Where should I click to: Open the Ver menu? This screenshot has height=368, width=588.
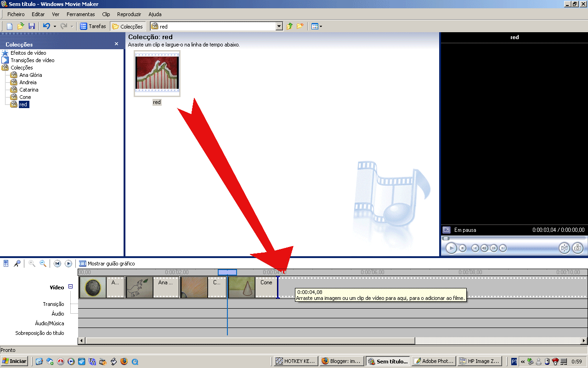coord(56,14)
